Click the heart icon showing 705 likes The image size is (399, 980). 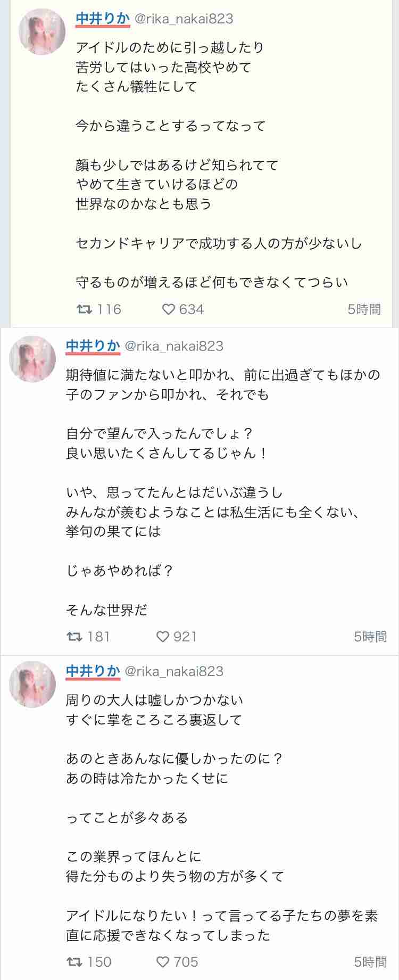point(163,961)
